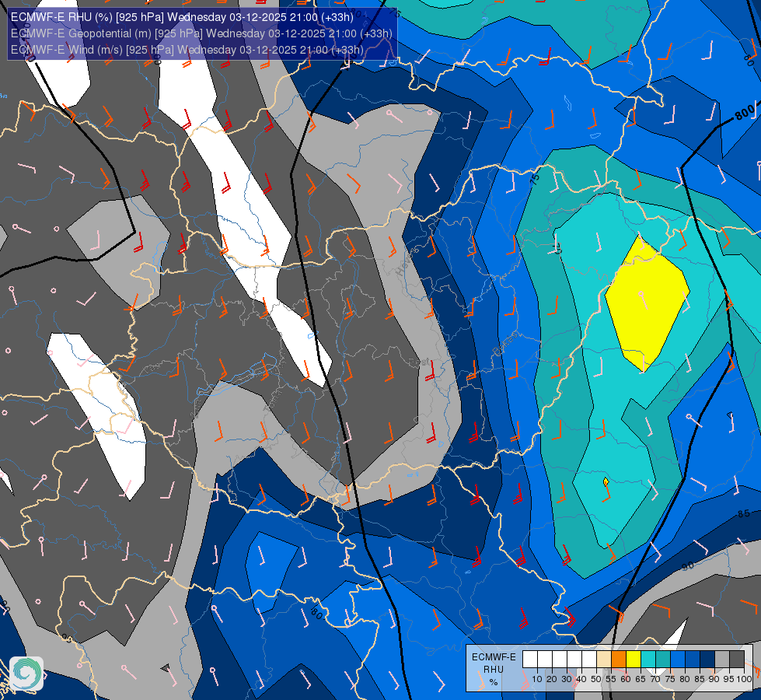Click the 'ECMWF-E RHU %' legend title
761x700 pixels.
point(494,670)
